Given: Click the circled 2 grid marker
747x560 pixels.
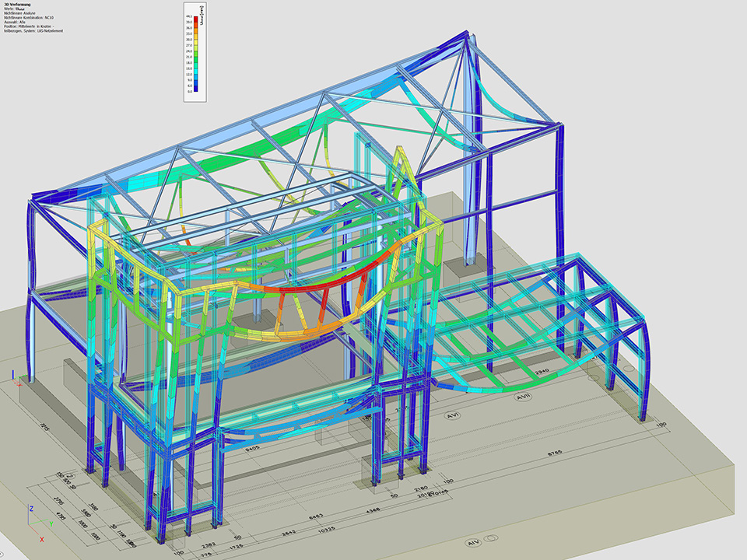Looking at the screenshot, I should pos(70,477).
